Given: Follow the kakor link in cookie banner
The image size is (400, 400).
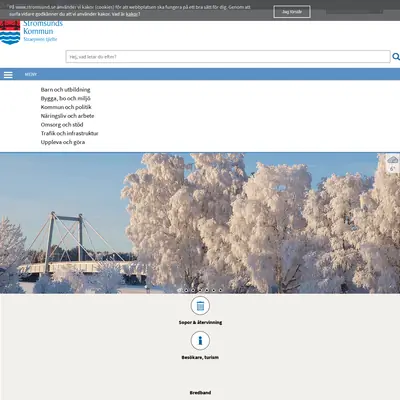Looking at the screenshot, I should point(132,14).
